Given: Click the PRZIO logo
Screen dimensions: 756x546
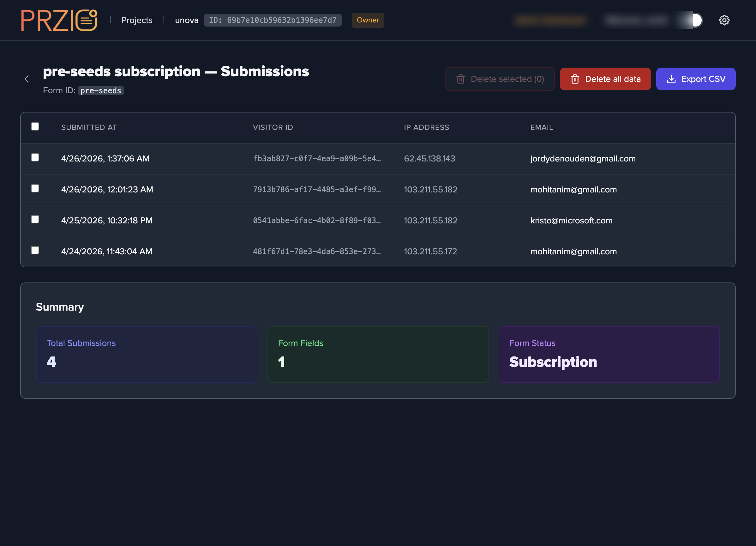Looking at the screenshot, I should tap(59, 20).
